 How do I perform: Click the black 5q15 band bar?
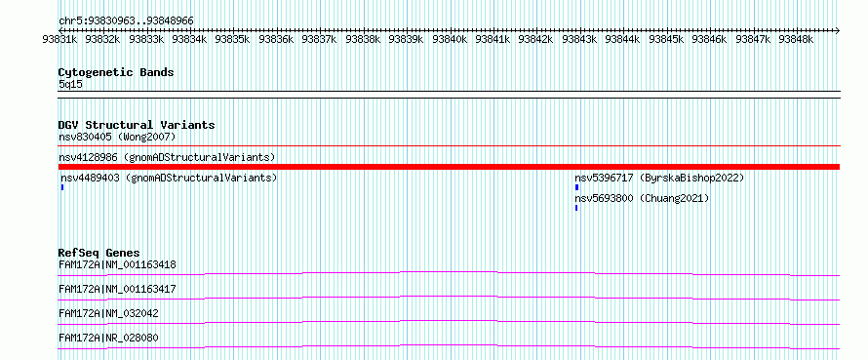tap(449, 95)
